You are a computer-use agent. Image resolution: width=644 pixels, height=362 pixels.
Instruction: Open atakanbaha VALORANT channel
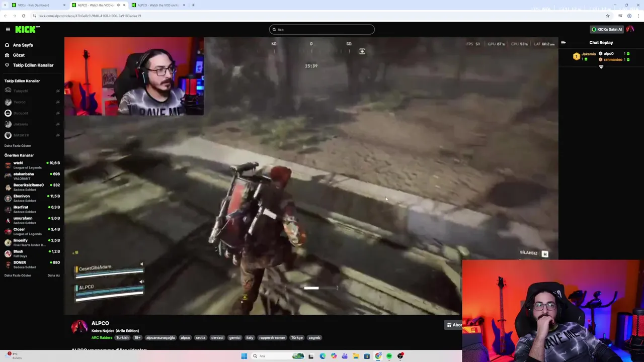32,176
